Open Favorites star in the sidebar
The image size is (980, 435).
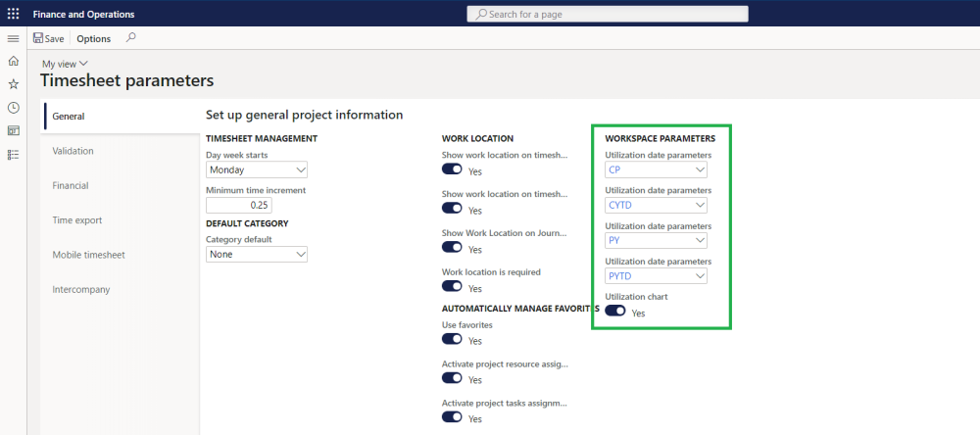13,84
